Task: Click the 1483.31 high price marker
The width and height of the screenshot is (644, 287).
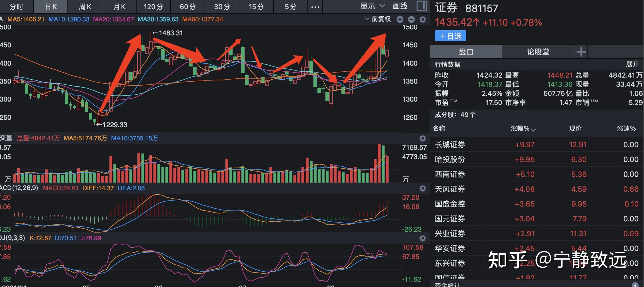Action: pyautogui.click(x=168, y=33)
